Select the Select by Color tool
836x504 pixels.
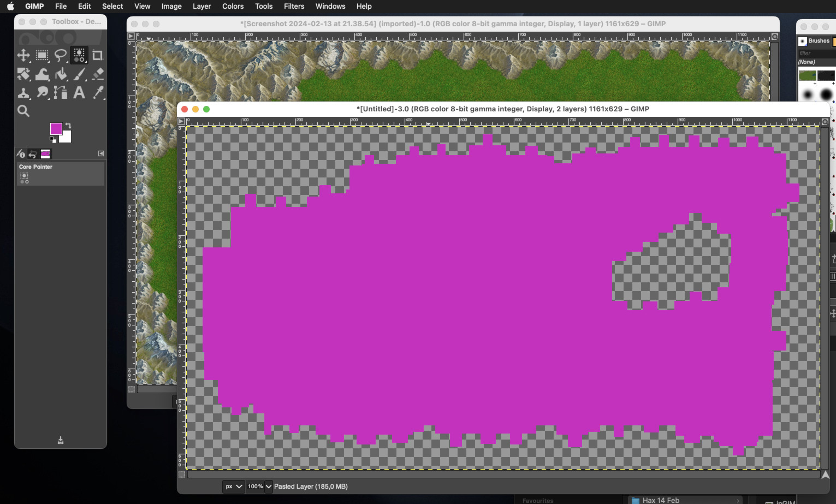[79, 55]
